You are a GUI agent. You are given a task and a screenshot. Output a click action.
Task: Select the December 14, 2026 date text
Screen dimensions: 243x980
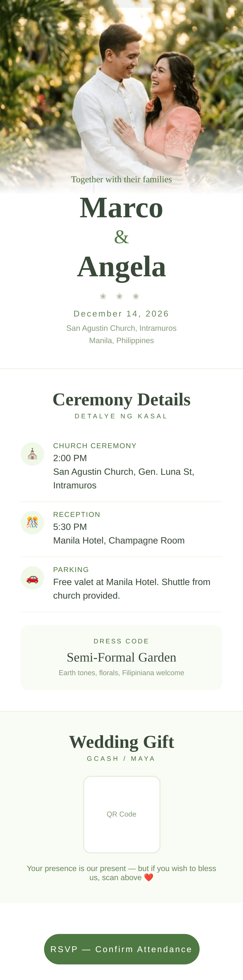coord(121,313)
